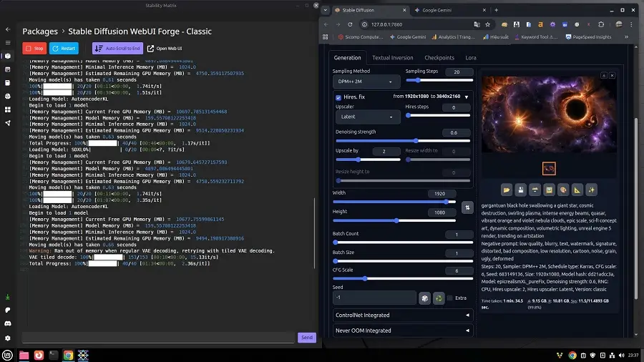Click the sparkles upscale icon below the preview

[591, 190]
